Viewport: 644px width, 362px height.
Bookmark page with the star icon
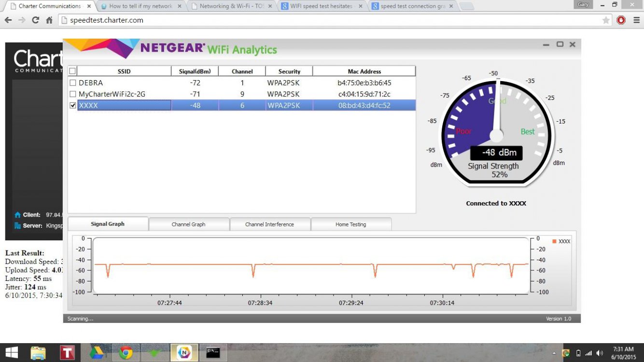point(606,20)
